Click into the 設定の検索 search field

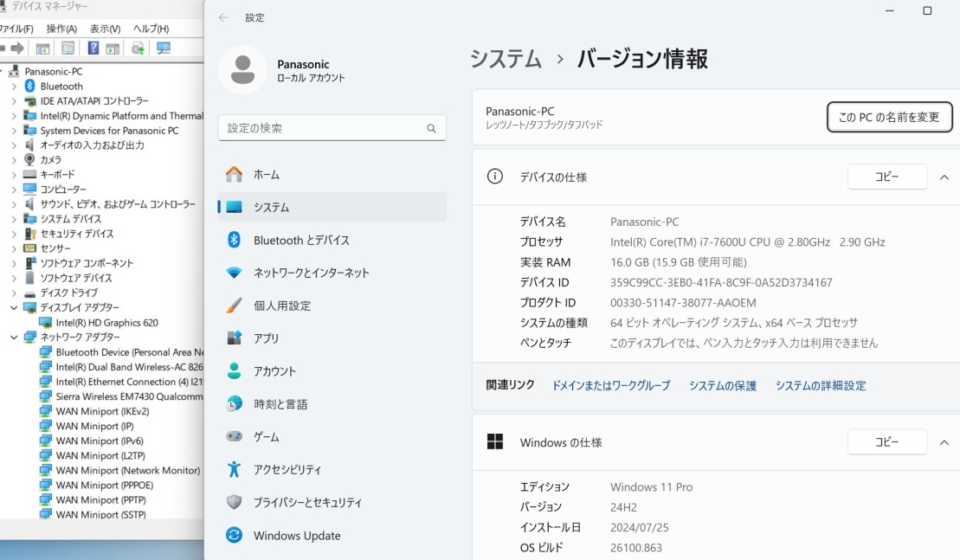tap(332, 128)
